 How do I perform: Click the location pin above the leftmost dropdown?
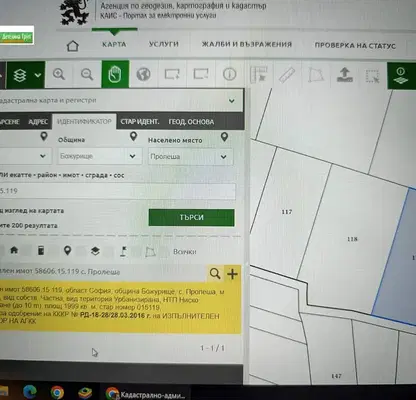(44, 136)
